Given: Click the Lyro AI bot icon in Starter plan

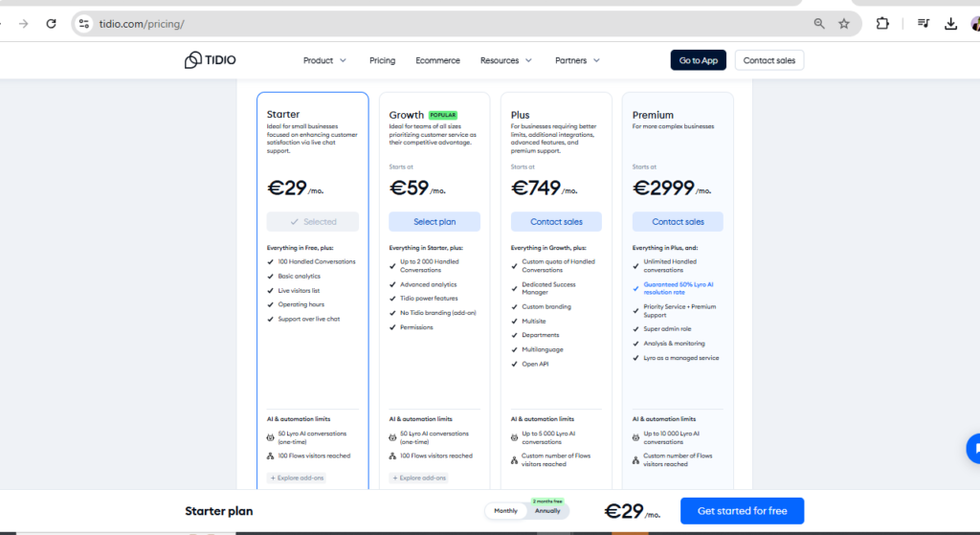Looking at the screenshot, I should (271, 437).
